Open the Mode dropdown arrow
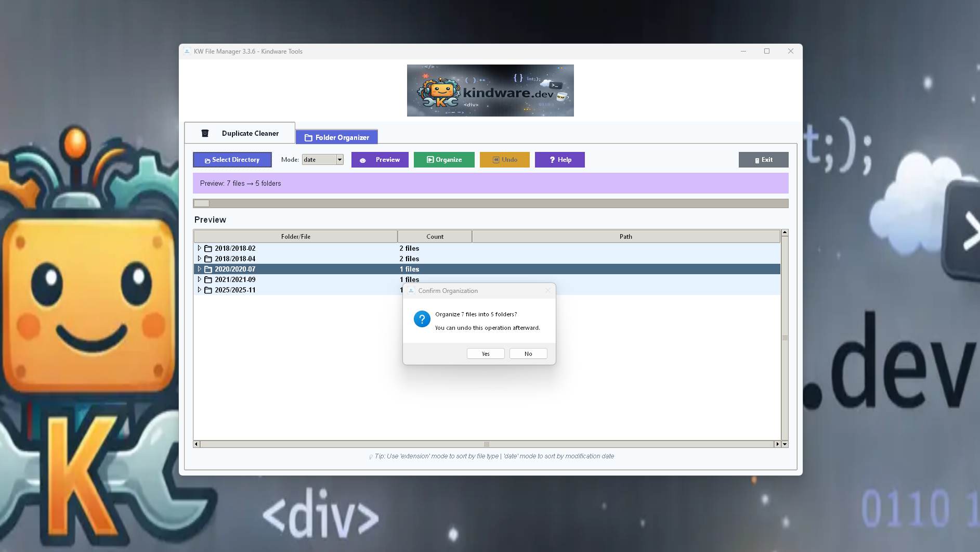Viewport: 980px width, 552px height. [x=339, y=160]
